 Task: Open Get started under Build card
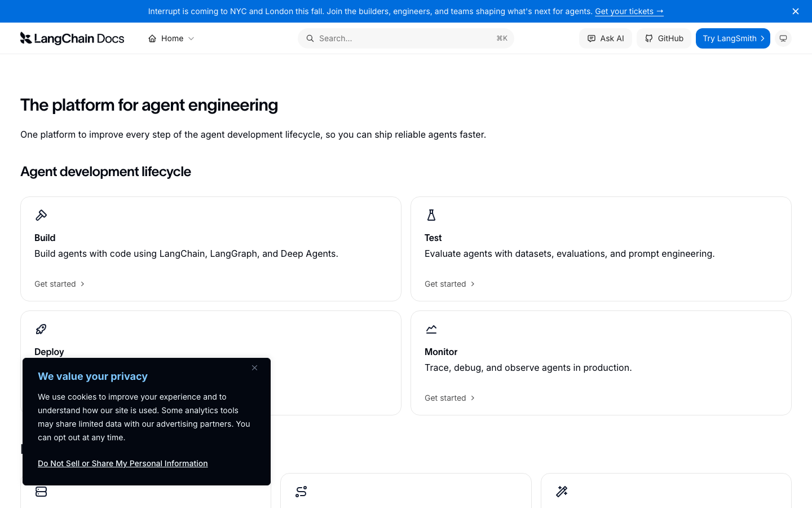[60, 284]
